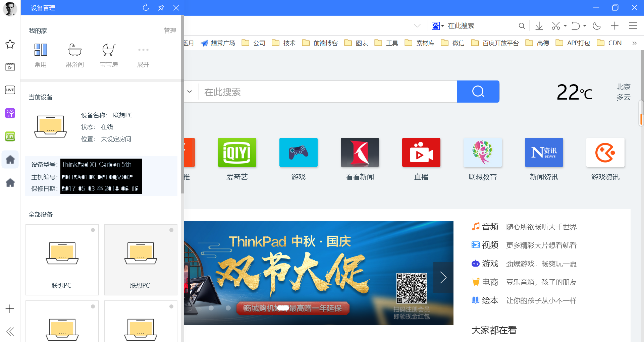Refresh the device management panel
Screen dimensions: 644x342
click(x=146, y=7)
